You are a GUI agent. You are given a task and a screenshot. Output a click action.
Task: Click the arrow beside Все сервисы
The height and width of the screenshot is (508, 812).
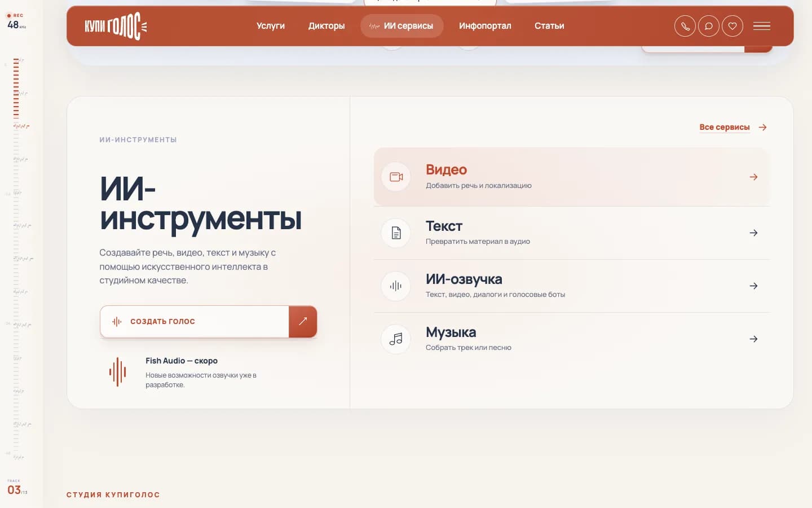pos(762,127)
